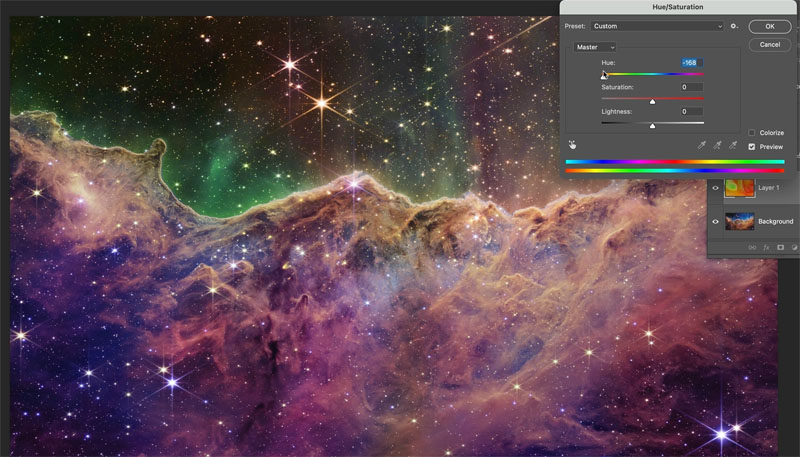800x457 pixels.
Task: Create a new adjustment layer
Action: pyautogui.click(x=795, y=247)
